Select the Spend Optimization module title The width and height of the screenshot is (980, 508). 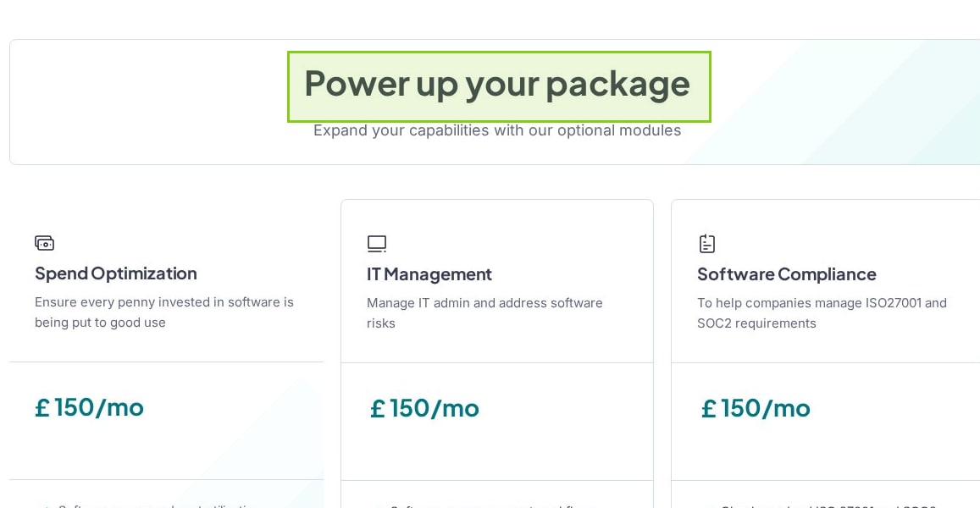116,273
